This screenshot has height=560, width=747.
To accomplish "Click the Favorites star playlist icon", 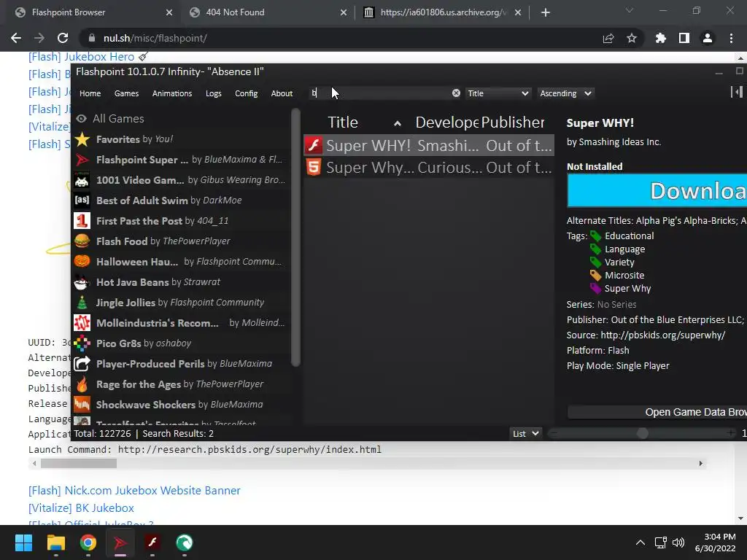I will (82, 139).
